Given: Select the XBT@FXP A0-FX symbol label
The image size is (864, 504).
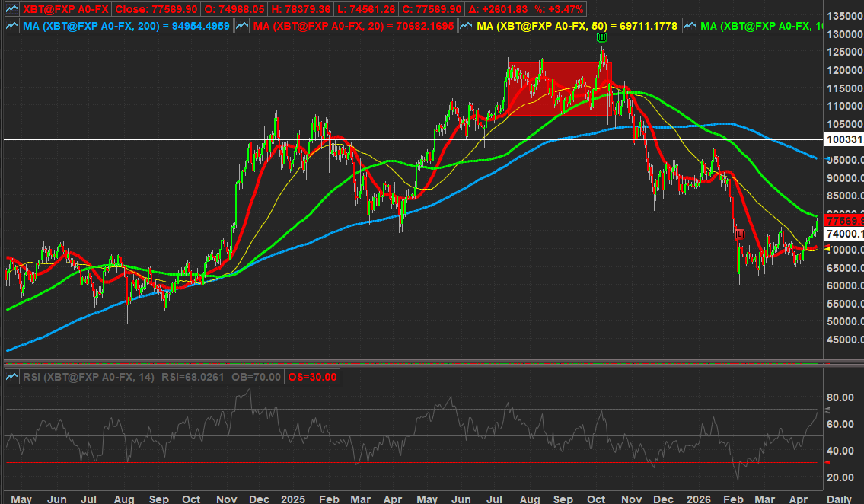Looking at the screenshot, I should point(67,8).
